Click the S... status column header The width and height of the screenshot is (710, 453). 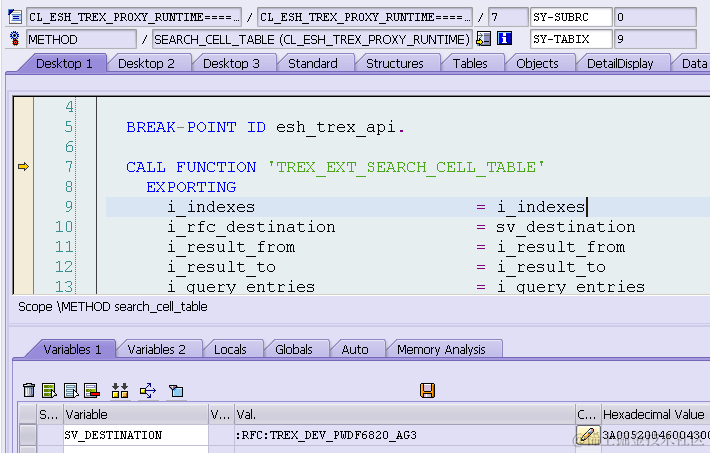coord(49,414)
